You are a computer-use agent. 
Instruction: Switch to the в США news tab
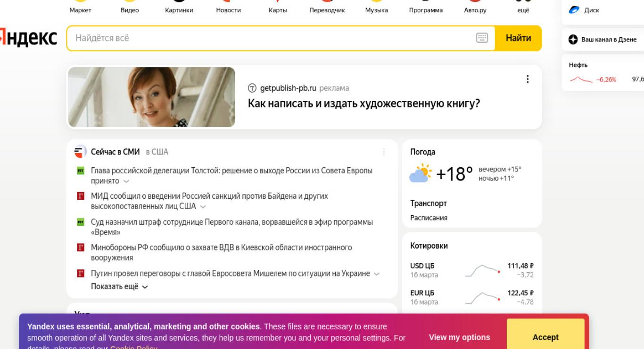pos(157,152)
